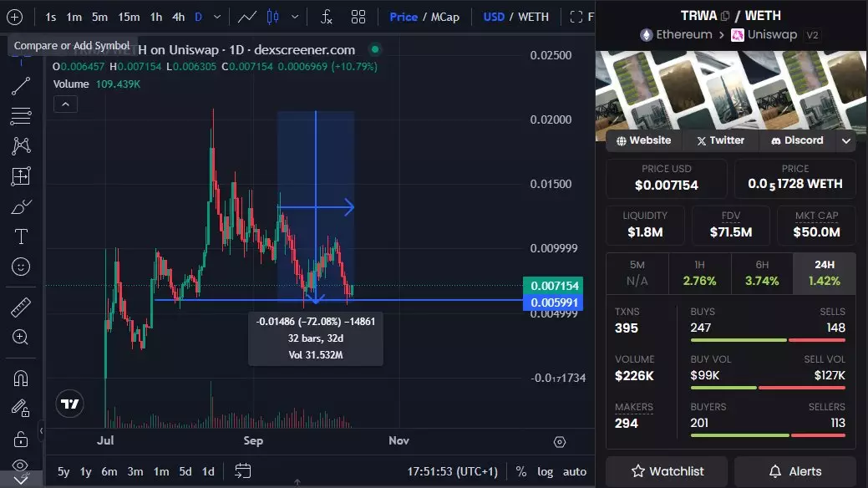The height and width of the screenshot is (488, 868).
Task: Select the Text annotation tool
Action: tap(21, 236)
